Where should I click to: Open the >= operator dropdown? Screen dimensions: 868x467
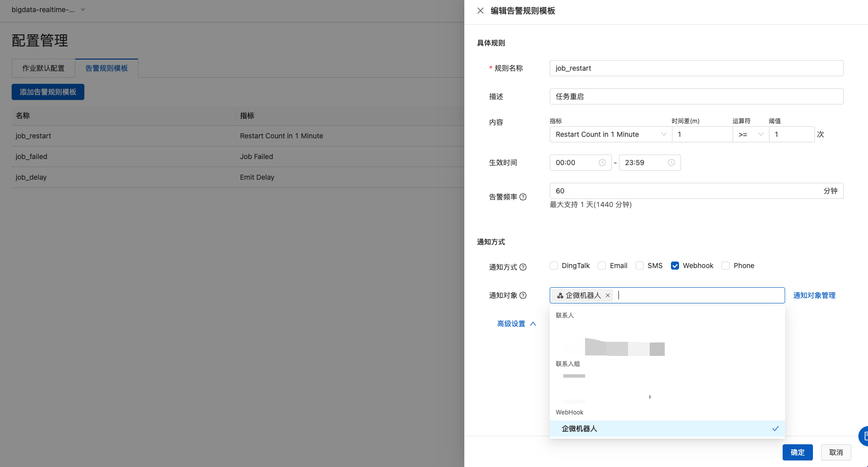[751, 134]
